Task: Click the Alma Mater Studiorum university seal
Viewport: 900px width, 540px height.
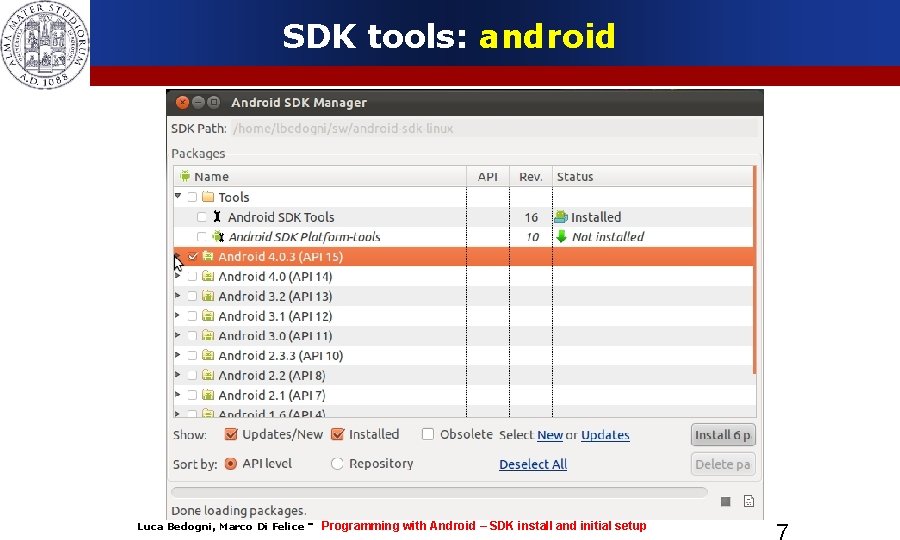Action: tap(45, 44)
